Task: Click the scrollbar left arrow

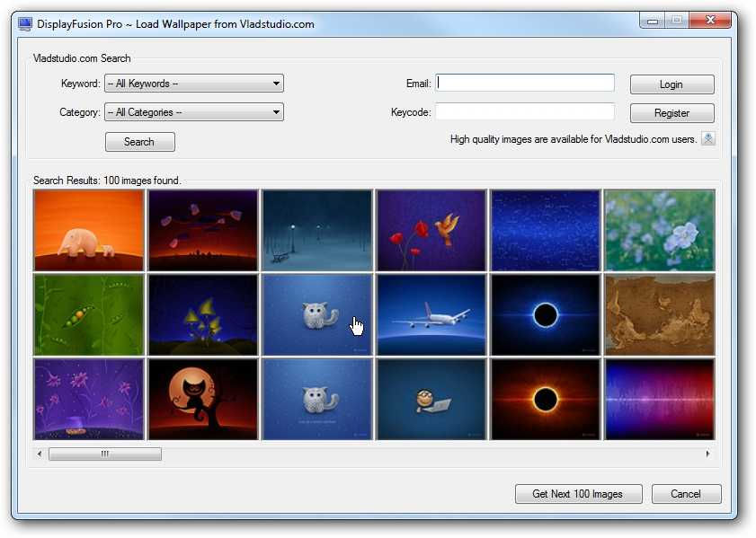Action: (40, 454)
